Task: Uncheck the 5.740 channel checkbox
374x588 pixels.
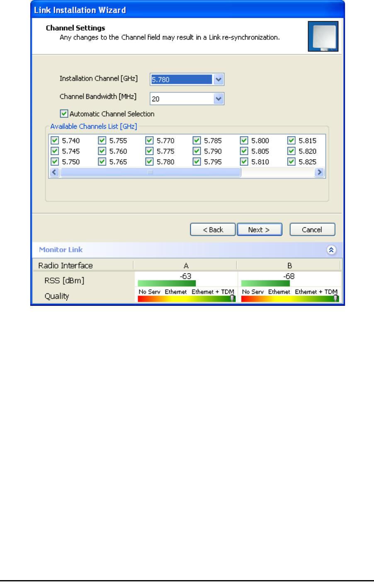Action: pos(55,141)
